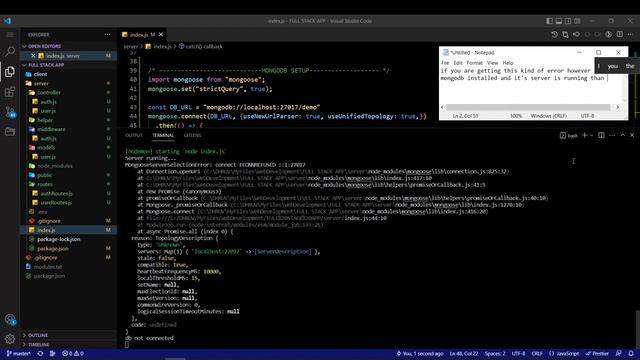Image resolution: width=640 pixels, height=360 pixels.
Task: Open Source Control view with badge
Action: pyautogui.click(x=10, y=112)
